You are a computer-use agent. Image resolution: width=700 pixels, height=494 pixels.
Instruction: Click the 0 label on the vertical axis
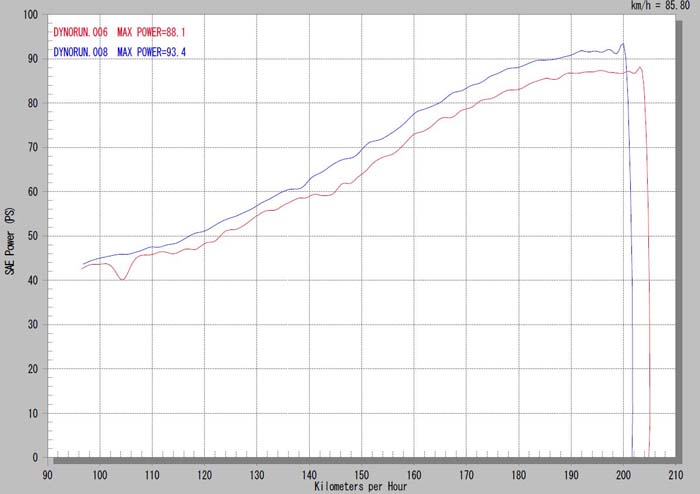36,457
